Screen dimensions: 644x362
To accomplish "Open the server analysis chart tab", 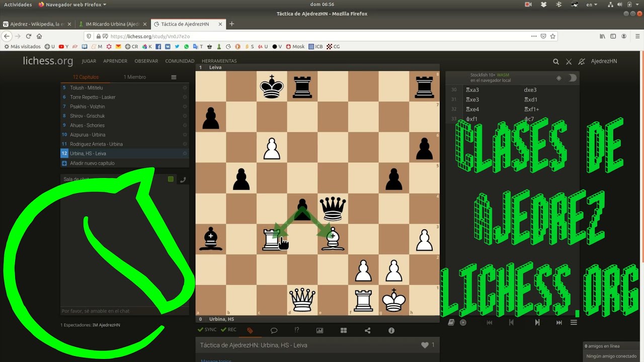I will (319, 330).
